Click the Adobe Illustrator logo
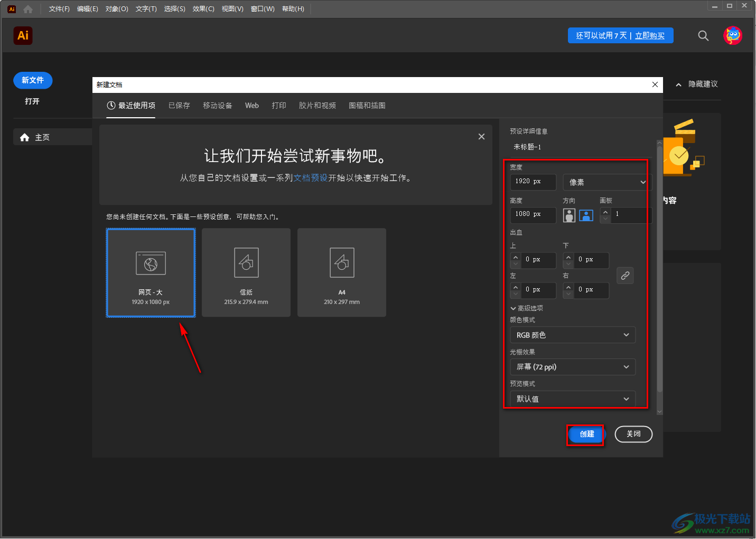 (23, 35)
